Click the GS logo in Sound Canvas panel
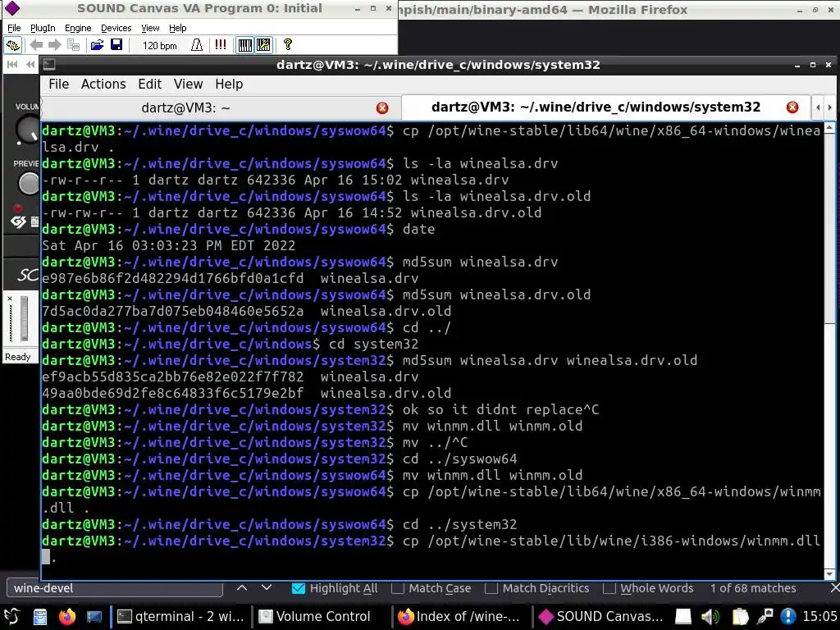Viewport: 840px width, 630px height. pos(18,221)
